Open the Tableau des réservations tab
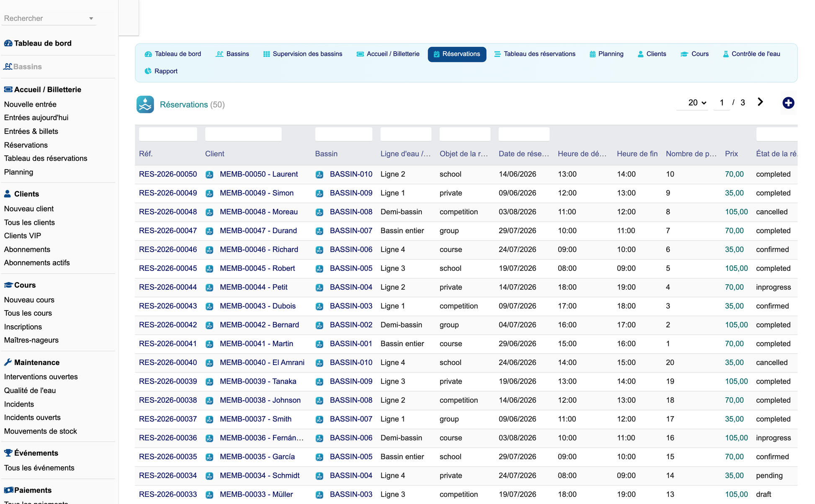The height and width of the screenshot is (504, 815). [535, 54]
